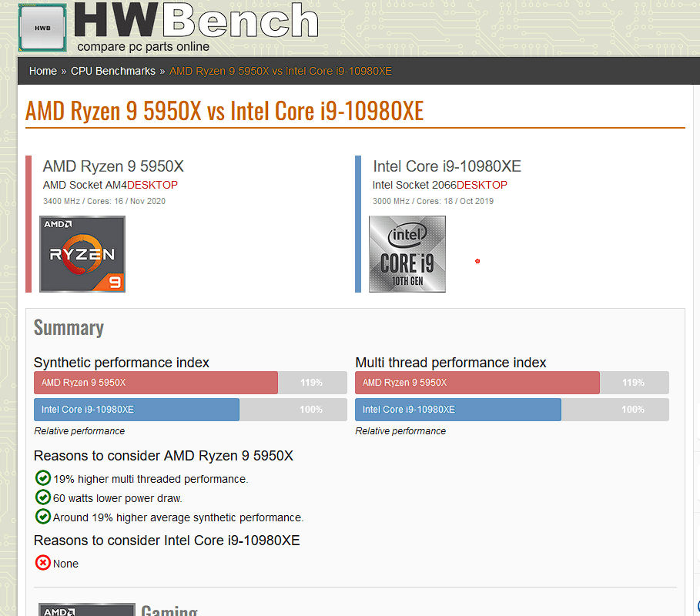Go to CPU Benchmarks breadcrumb
700x616 pixels.
(x=113, y=71)
